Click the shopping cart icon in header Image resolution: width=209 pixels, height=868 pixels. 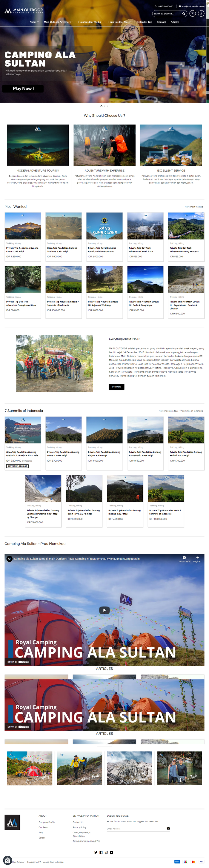pos(193,13)
